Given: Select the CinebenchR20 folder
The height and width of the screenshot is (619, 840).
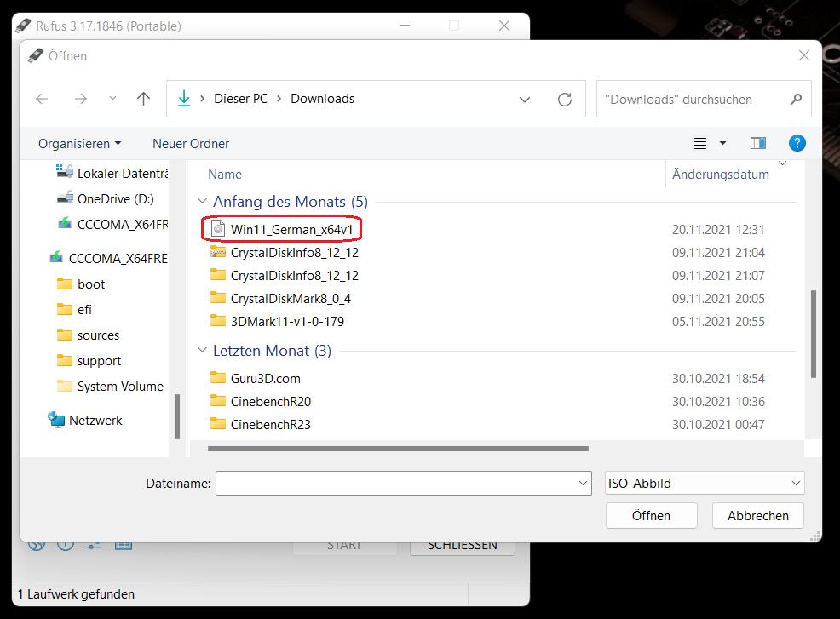Looking at the screenshot, I should 261,402.
